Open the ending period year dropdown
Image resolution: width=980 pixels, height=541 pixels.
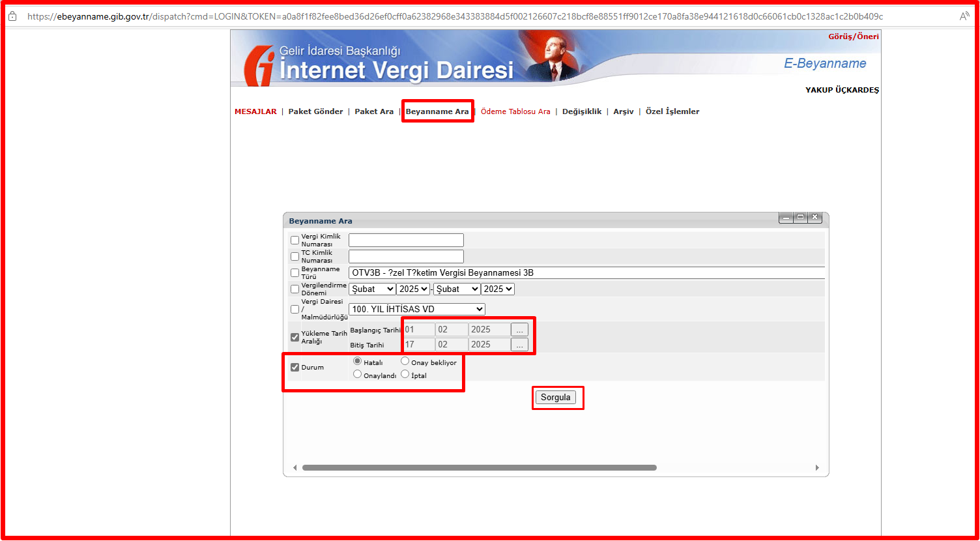click(x=498, y=289)
